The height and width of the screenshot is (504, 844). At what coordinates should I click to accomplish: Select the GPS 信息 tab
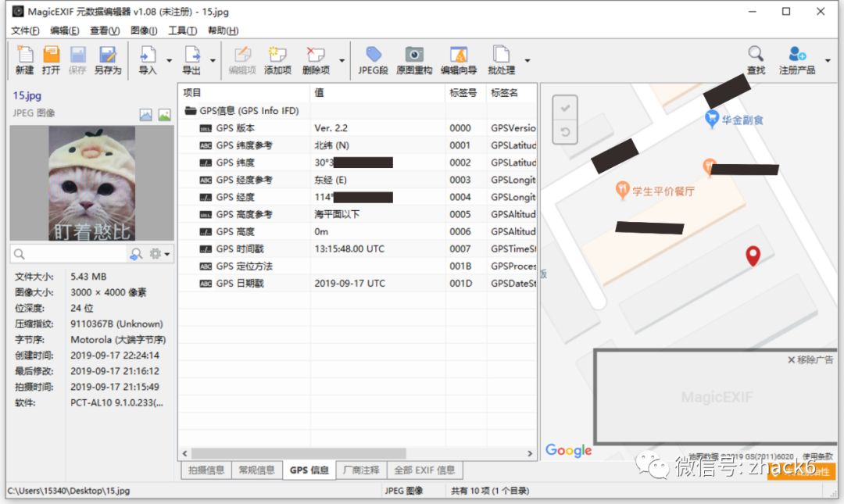309,470
